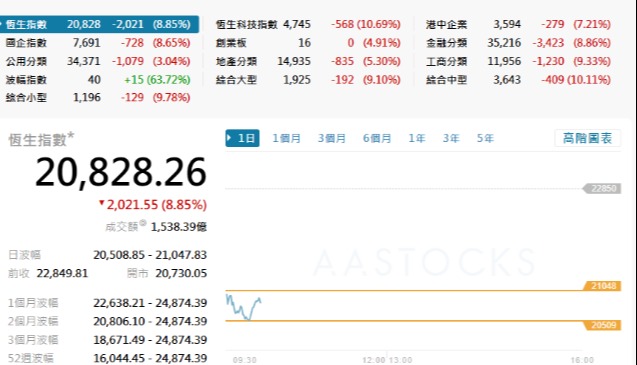Switch chart to 1個月 period
Viewport: 637px width, 365px height.
click(286, 138)
